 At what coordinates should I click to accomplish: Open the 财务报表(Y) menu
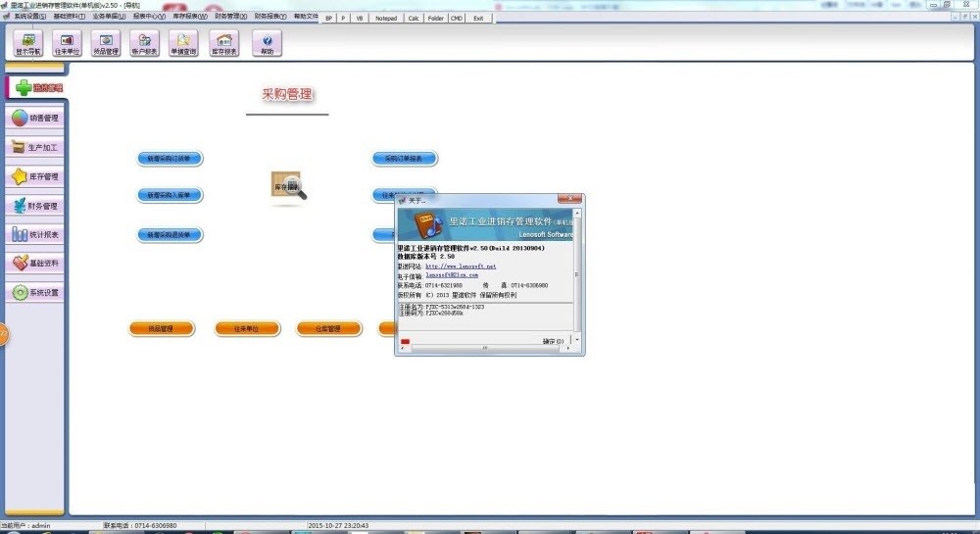click(270, 17)
